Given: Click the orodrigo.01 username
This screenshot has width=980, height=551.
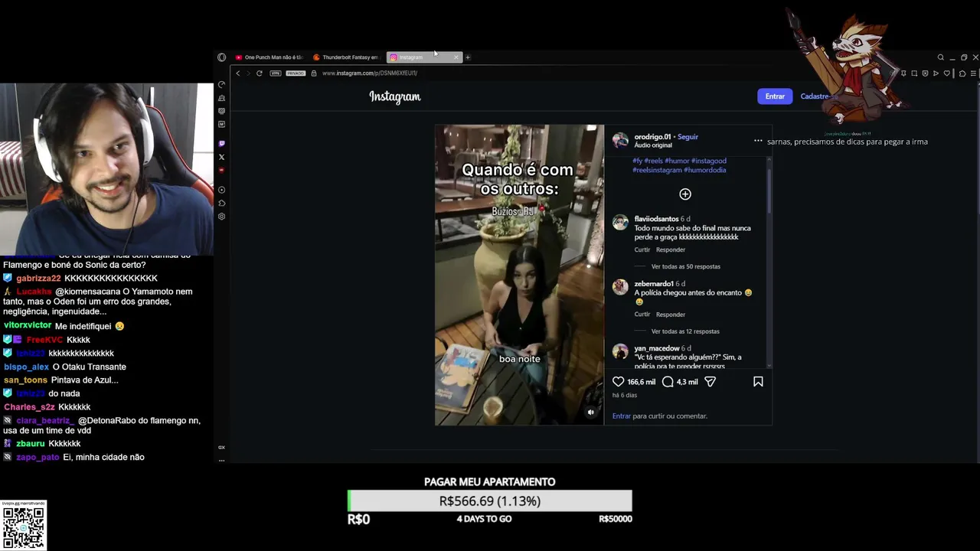Looking at the screenshot, I should point(652,136).
